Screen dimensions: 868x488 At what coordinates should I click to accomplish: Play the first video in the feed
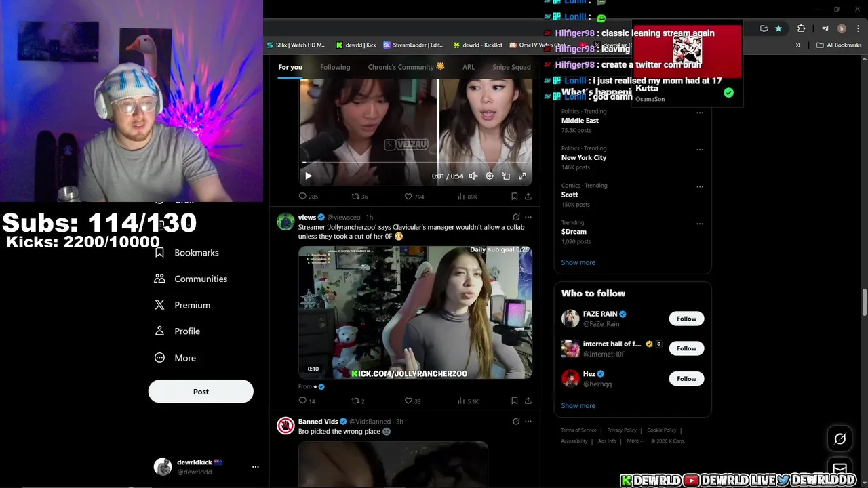[309, 176]
